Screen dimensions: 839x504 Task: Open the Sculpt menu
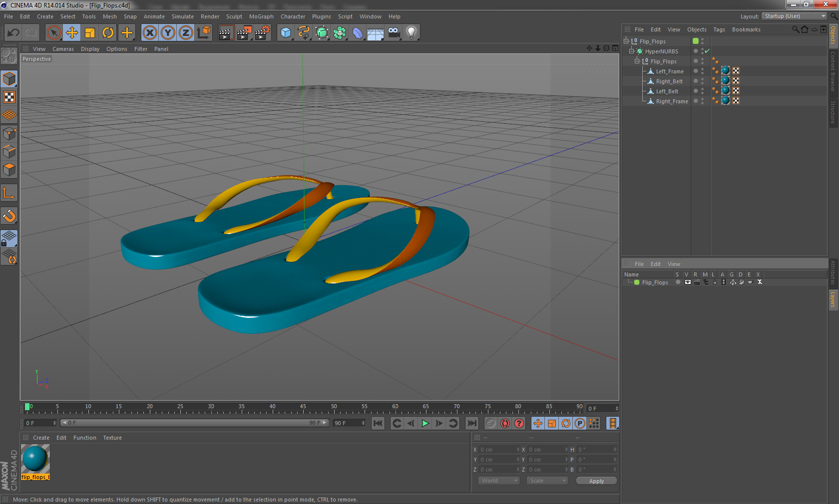tap(234, 16)
